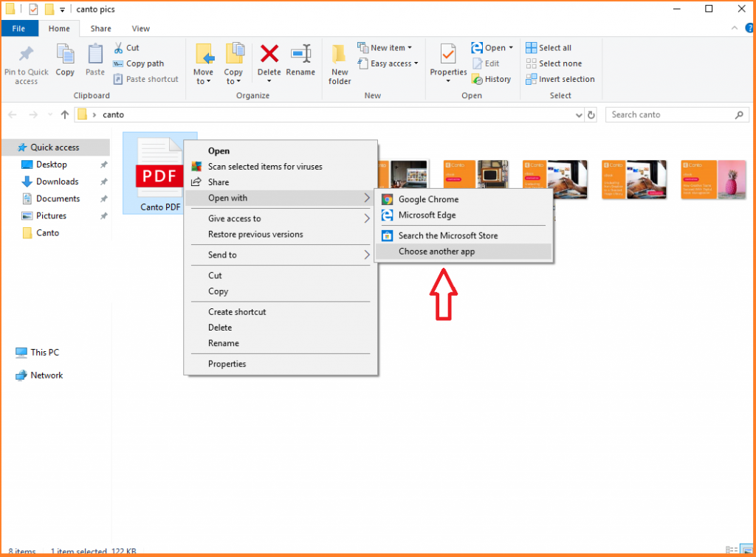
Task: Open file Properties from the ribbon icon
Action: pos(447,63)
